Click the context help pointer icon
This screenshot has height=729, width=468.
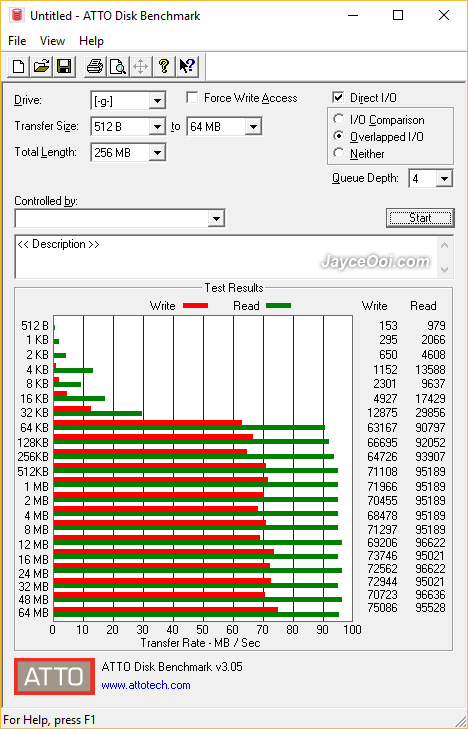[x=188, y=66]
